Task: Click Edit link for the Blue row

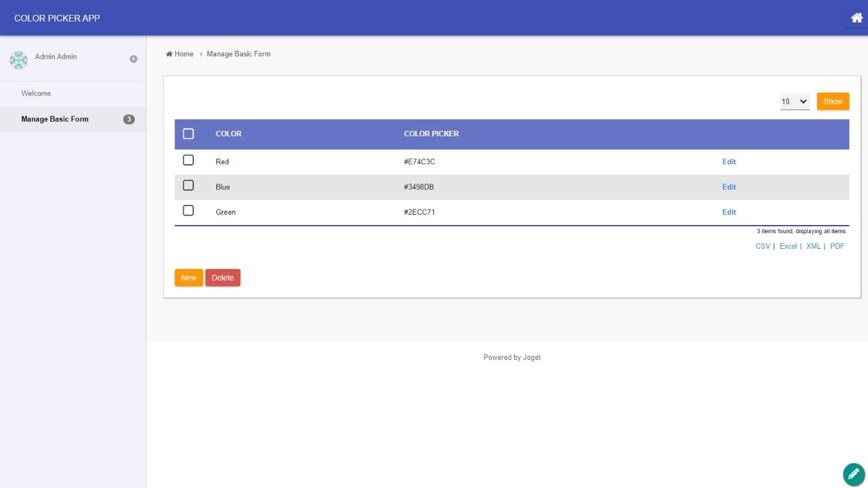Action: pos(729,187)
